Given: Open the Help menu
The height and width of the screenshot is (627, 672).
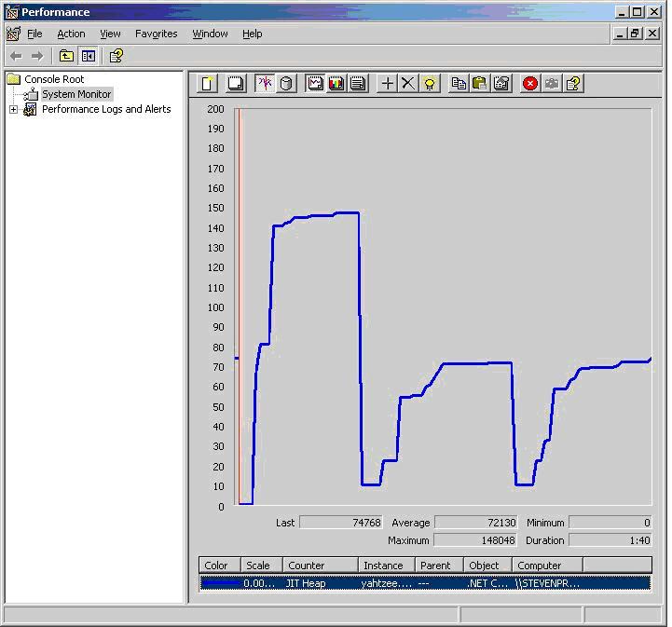Looking at the screenshot, I should (252, 34).
